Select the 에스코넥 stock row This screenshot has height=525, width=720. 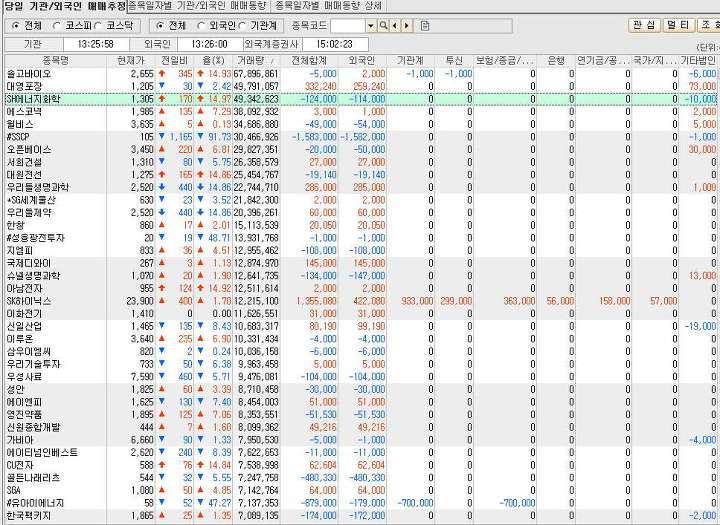coord(361,112)
